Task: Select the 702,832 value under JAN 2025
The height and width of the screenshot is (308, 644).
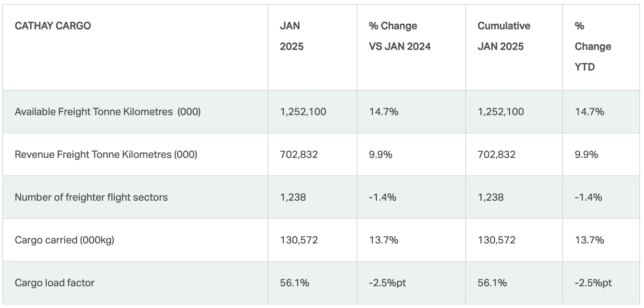Action: point(299,155)
